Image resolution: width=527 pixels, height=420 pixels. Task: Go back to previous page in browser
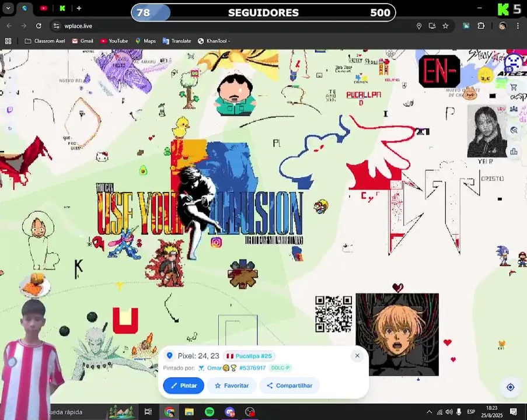(9, 26)
